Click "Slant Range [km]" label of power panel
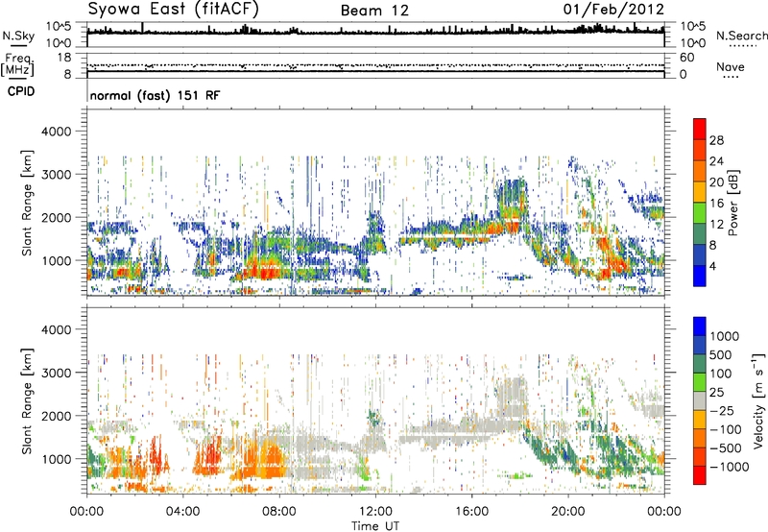The height and width of the screenshot is (532, 768). pyautogui.click(x=27, y=203)
